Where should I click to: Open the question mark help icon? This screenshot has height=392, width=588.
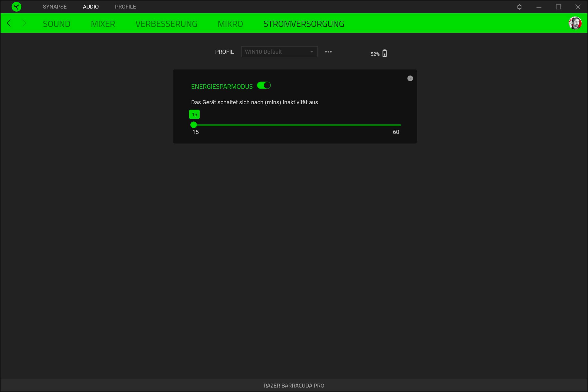tap(410, 79)
